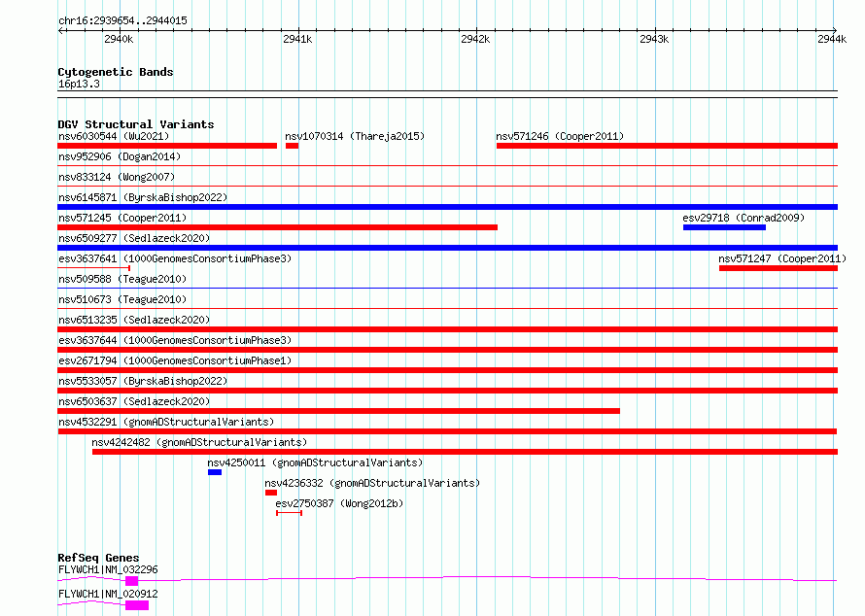Select the red bracket glyph under esv2750387
This screenshot has height=616, width=865.
point(289,513)
